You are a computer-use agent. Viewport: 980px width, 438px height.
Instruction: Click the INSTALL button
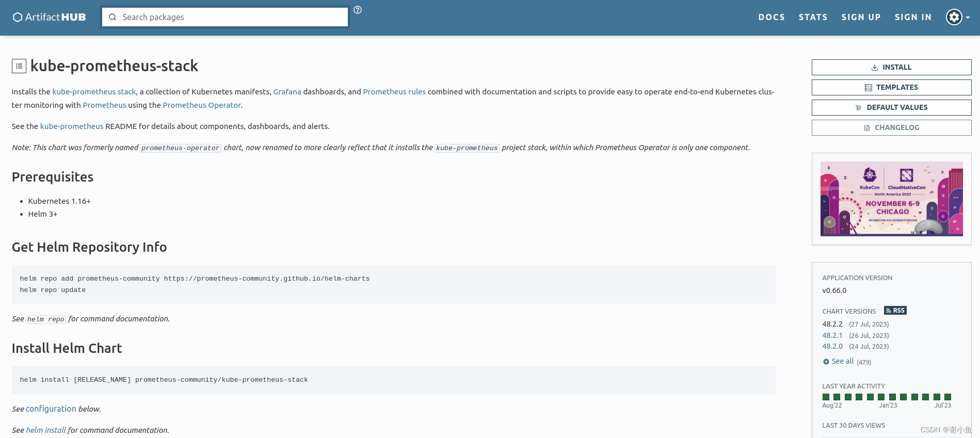(x=891, y=67)
